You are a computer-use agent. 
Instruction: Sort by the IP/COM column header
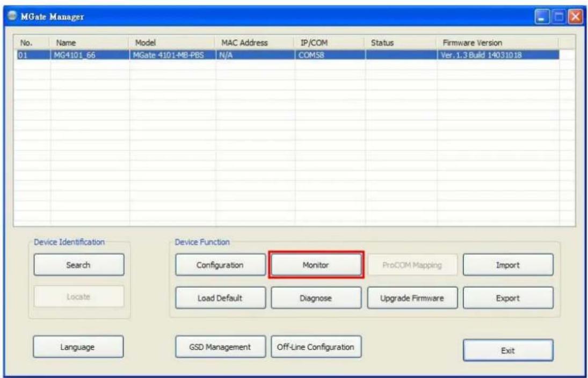pyautogui.click(x=330, y=43)
